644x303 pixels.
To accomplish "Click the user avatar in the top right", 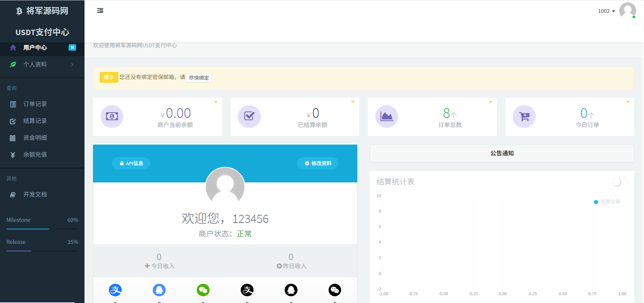I will [x=628, y=11].
